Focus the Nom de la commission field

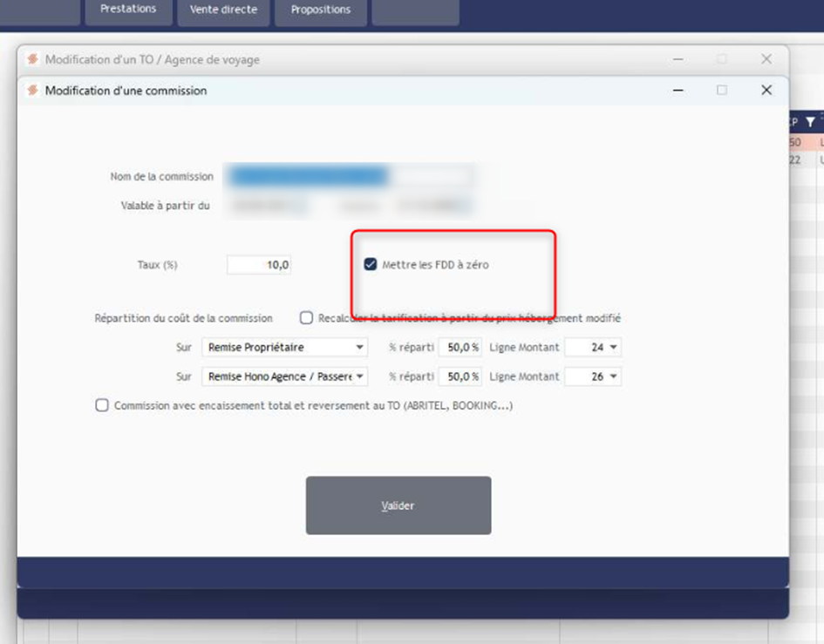click(349, 177)
